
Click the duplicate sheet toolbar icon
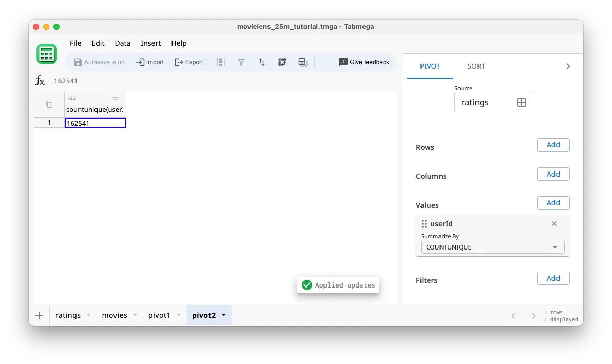303,62
